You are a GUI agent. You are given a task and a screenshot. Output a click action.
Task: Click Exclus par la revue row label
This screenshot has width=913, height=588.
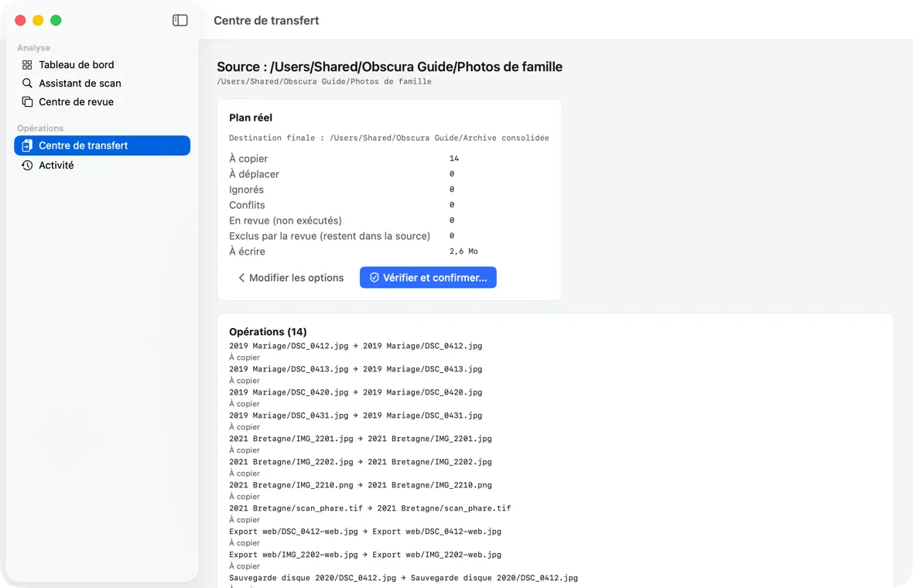click(330, 236)
